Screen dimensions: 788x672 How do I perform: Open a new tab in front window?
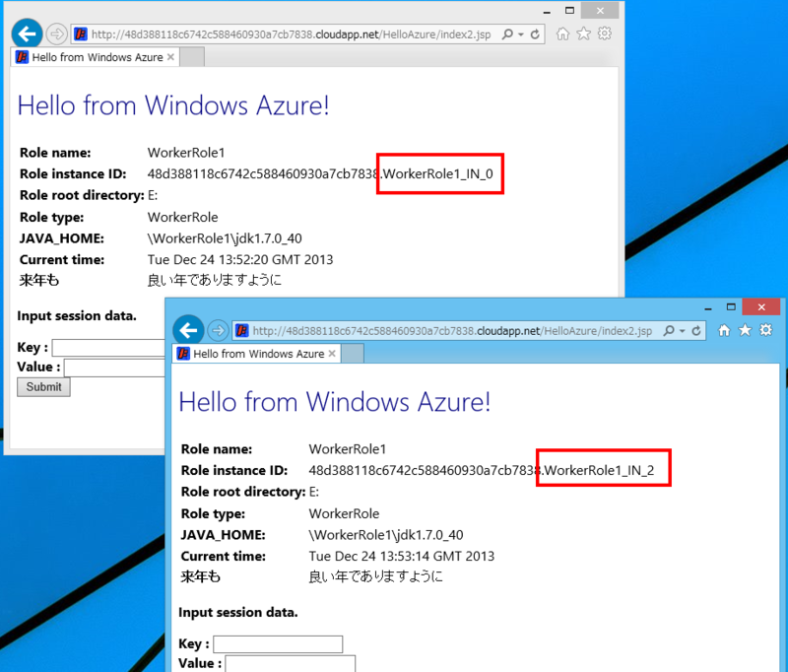(353, 354)
